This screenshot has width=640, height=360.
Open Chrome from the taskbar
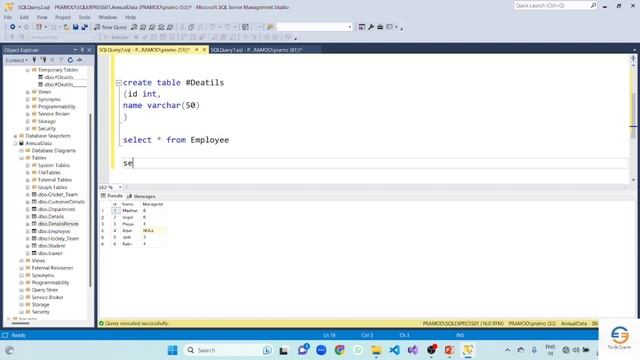[340, 350]
